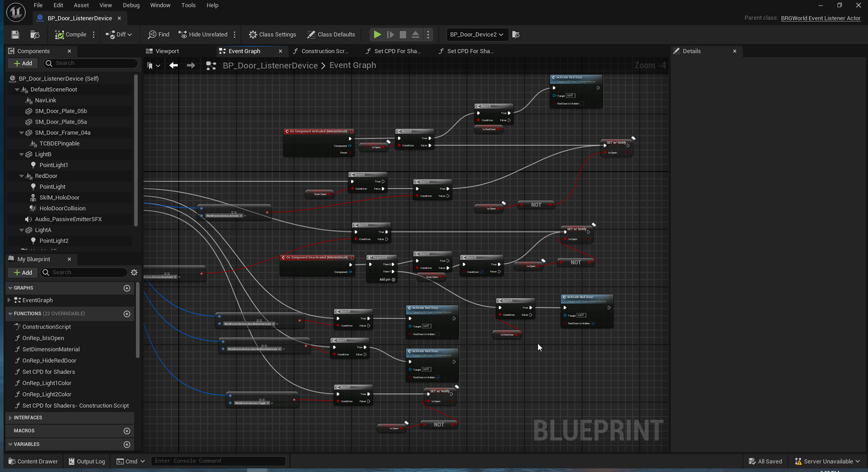The height and width of the screenshot is (472, 868).
Task: Close the Components panel
Action: pyautogui.click(x=69, y=51)
